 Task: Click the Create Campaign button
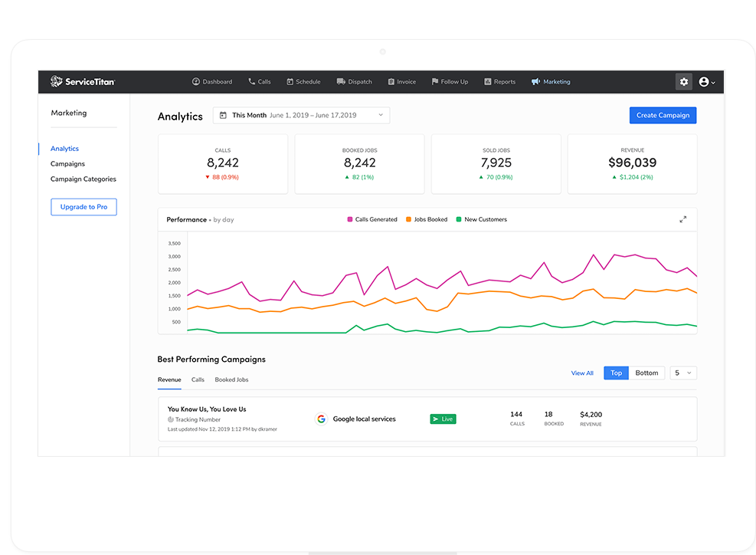point(663,115)
